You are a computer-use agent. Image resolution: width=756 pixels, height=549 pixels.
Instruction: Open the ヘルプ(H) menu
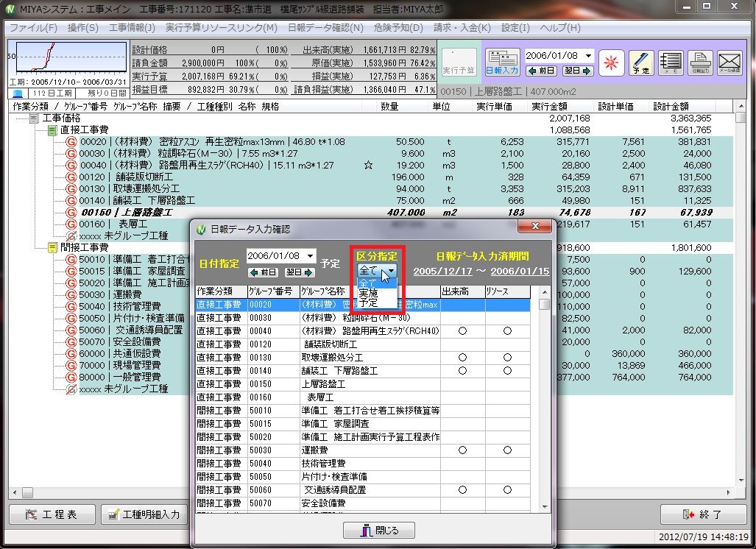coord(560,28)
